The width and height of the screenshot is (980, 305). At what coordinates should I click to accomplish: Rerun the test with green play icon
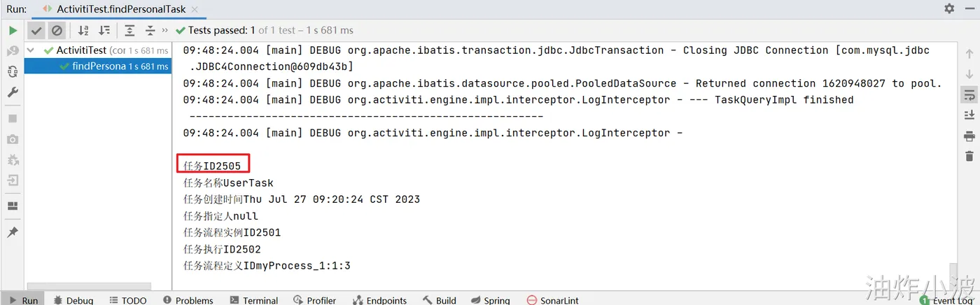point(13,31)
